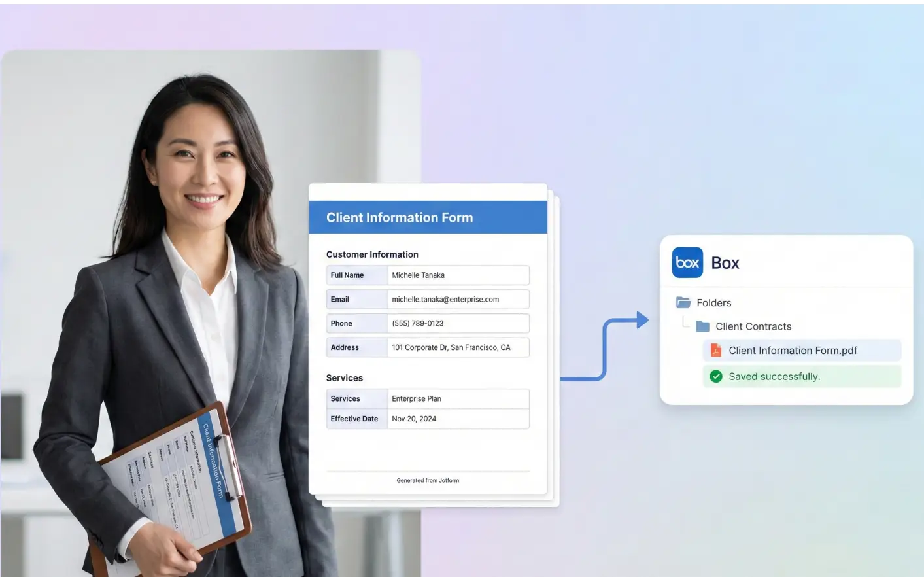Click the Client Contracts folder icon
This screenshot has width=924, height=577.
(x=702, y=326)
